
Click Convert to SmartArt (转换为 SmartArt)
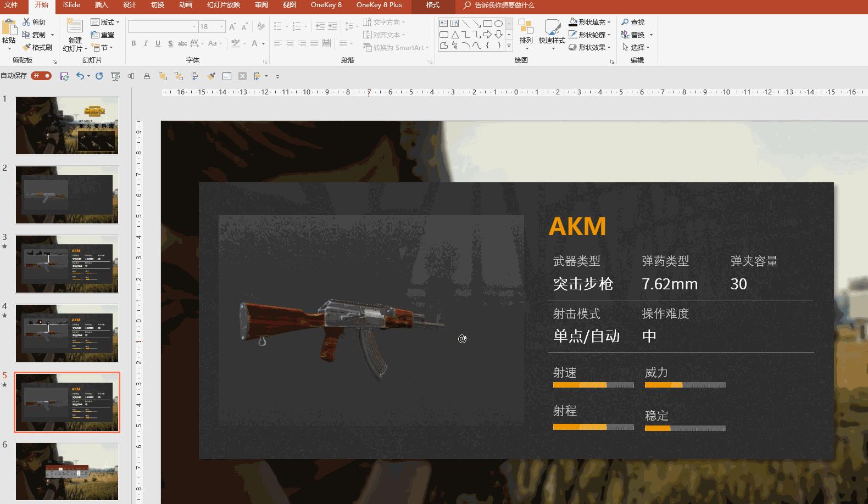click(394, 48)
